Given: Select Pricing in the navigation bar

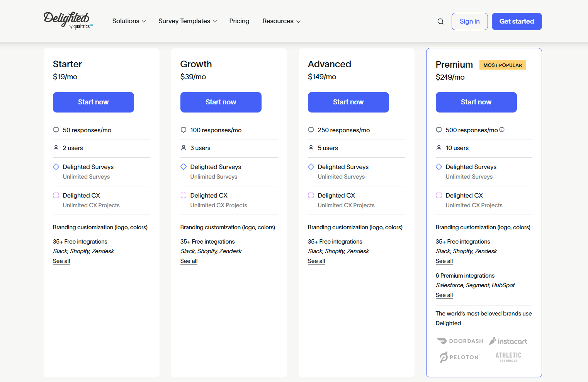Looking at the screenshot, I should (239, 21).
